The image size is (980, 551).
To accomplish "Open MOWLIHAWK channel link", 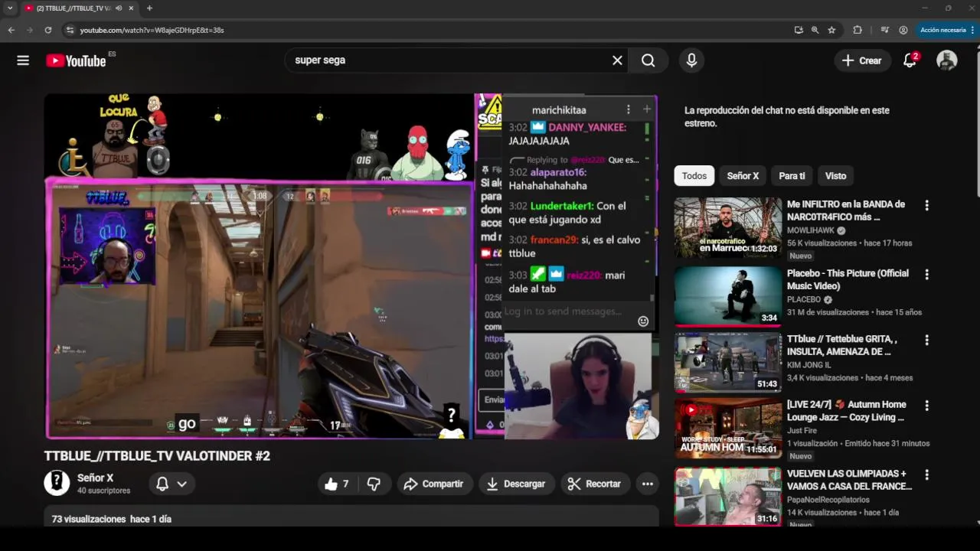I will (x=812, y=230).
